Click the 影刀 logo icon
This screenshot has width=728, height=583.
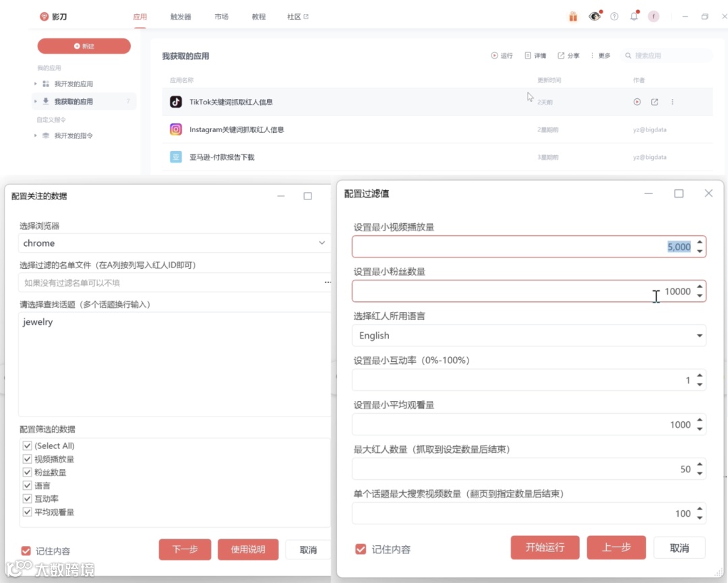pyautogui.click(x=44, y=17)
